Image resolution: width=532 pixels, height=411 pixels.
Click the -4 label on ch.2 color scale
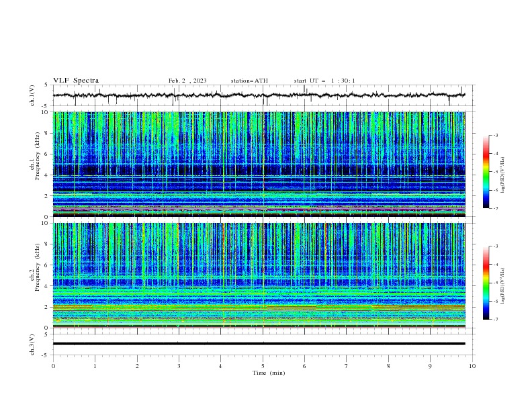coord(495,265)
